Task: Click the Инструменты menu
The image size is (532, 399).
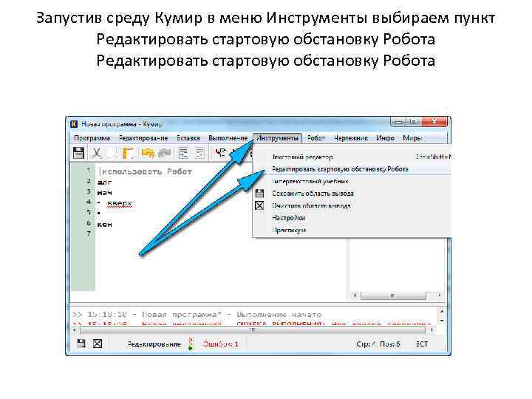Action: [x=277, y=138]
